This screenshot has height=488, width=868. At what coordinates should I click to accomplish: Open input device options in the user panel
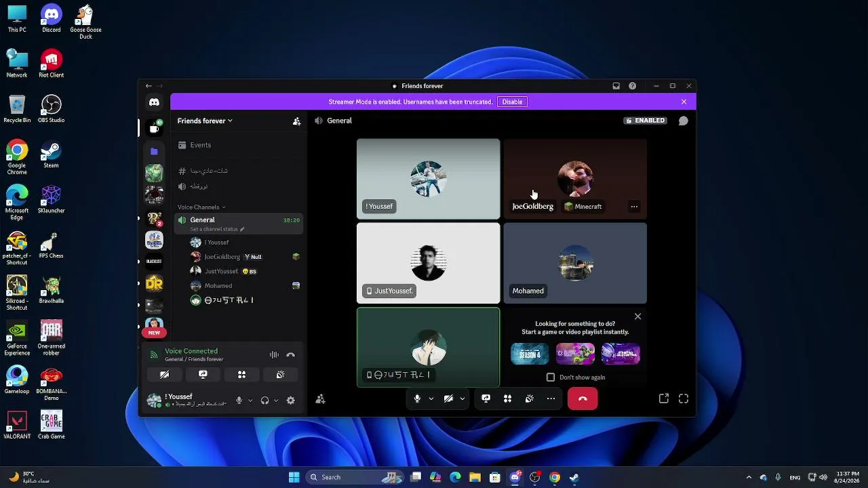[x=250, y=401]
